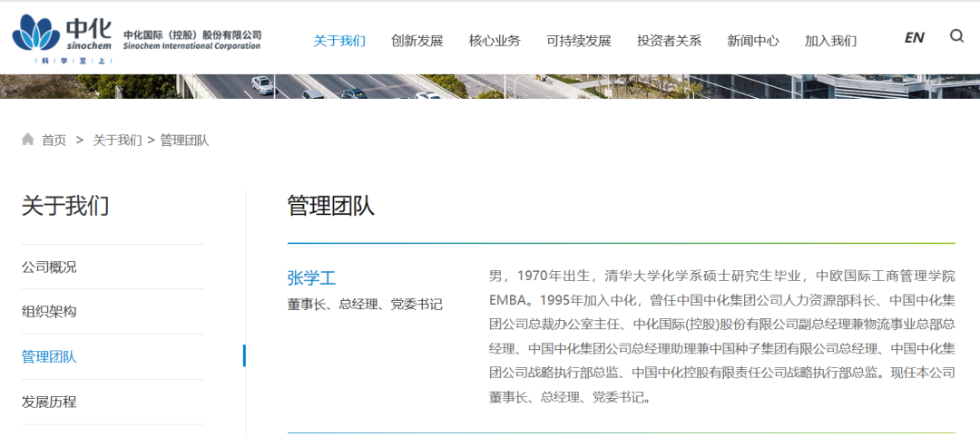
Task: Click the home icon in breadcrumb
Action: pyautogui.click(x=27, y=140)
